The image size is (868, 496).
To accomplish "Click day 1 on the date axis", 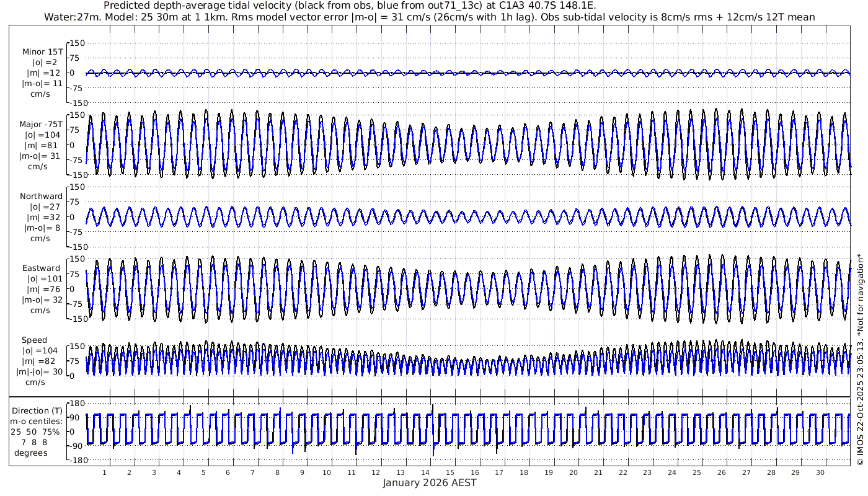I will pos(105,472).
